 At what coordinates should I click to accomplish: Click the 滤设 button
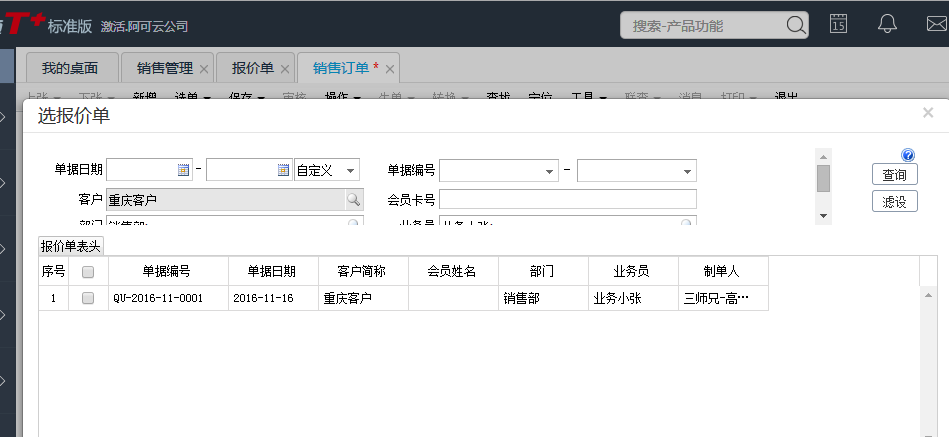895,201
